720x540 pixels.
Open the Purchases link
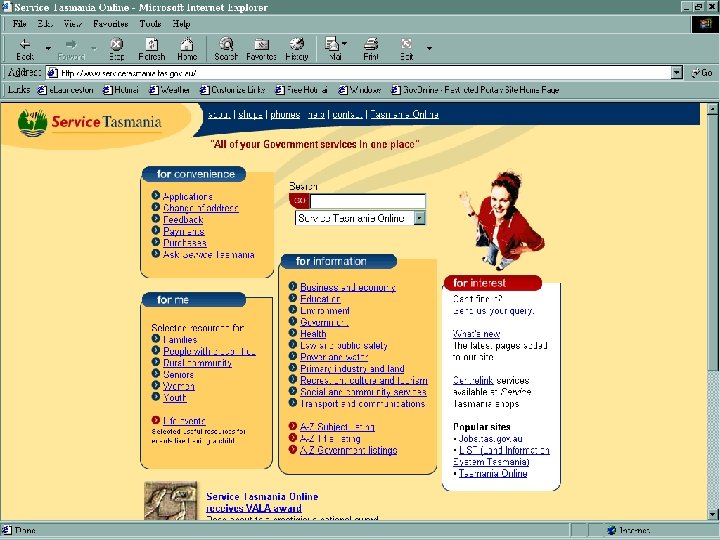[185, 243]
